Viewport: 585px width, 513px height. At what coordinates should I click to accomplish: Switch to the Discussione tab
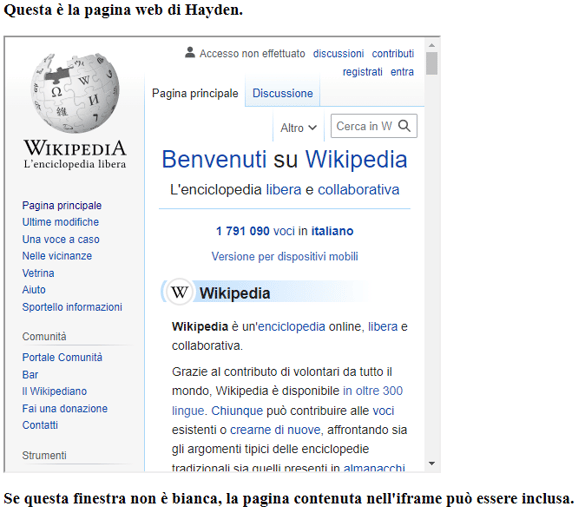tap(282, 93)
